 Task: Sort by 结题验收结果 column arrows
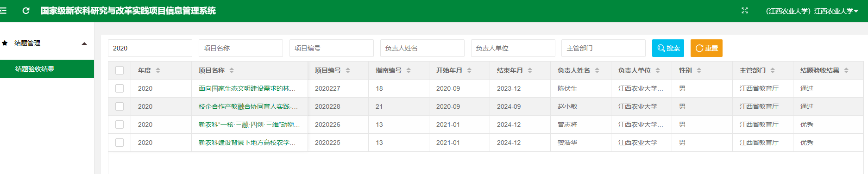tap(846, 70)
